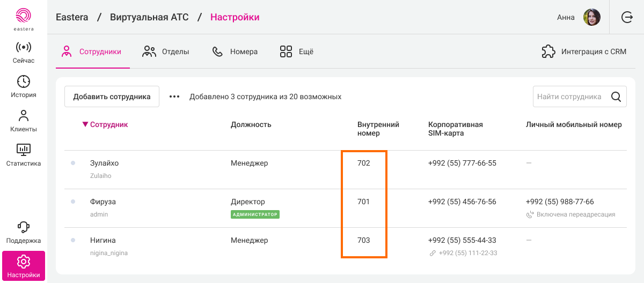Click Виртуальная АТС in the breadcrumb
This screenshot has height=283, width=644.
coord(149,17)
